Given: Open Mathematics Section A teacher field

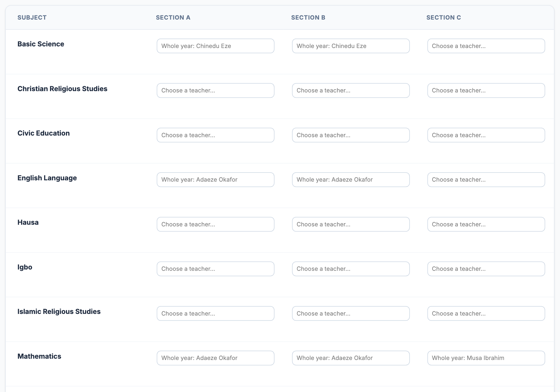Looking at the screenshot, I should [215, 358].
